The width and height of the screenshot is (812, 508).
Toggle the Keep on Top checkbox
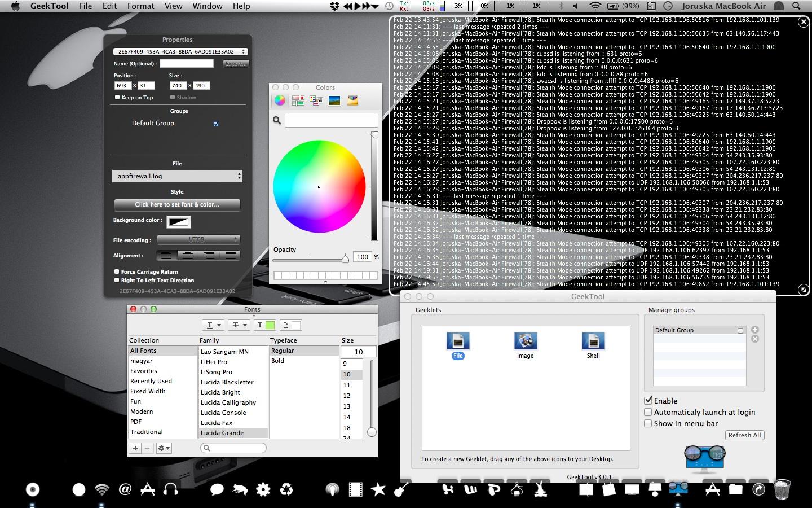pos(117,97)
